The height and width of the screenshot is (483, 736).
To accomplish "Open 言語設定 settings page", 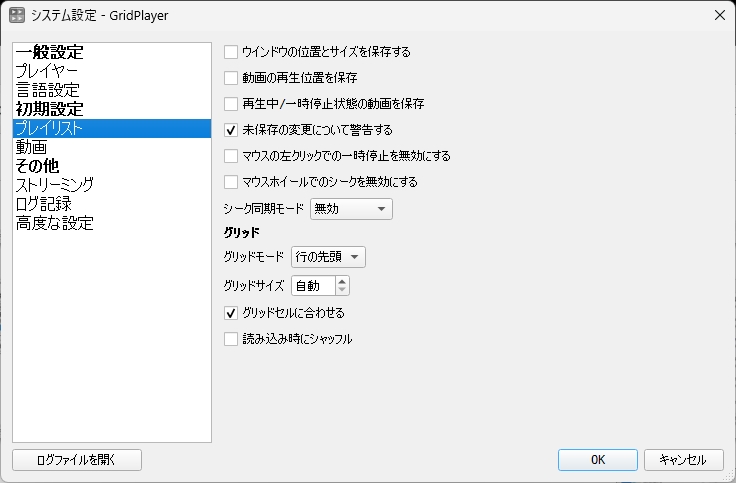I will [x=47, y=90].
